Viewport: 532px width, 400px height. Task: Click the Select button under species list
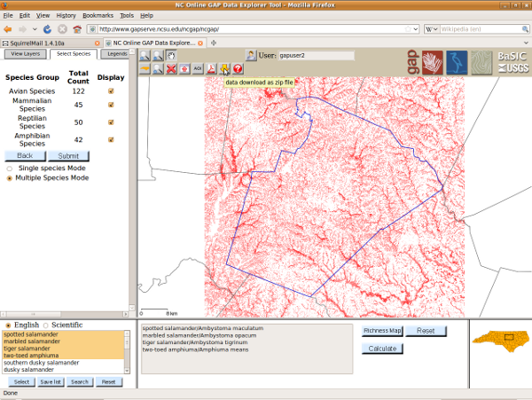coord(21,382)
